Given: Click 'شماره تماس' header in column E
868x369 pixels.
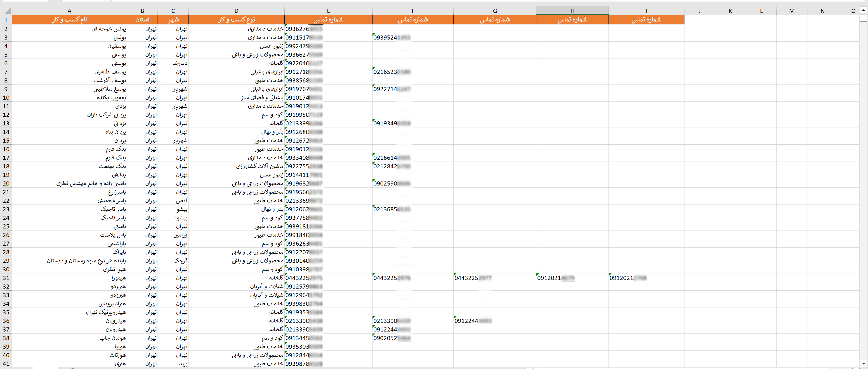Looking at the screenshot, I should (x=328, y=19).
